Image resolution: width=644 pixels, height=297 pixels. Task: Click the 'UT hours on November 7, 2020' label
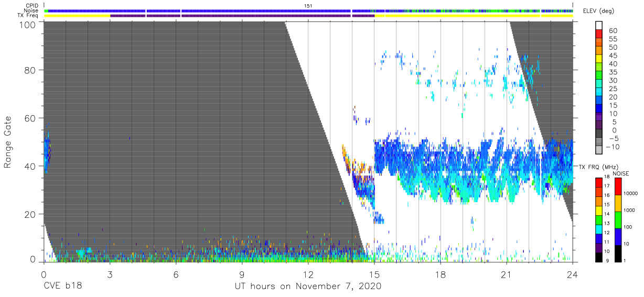308,285
